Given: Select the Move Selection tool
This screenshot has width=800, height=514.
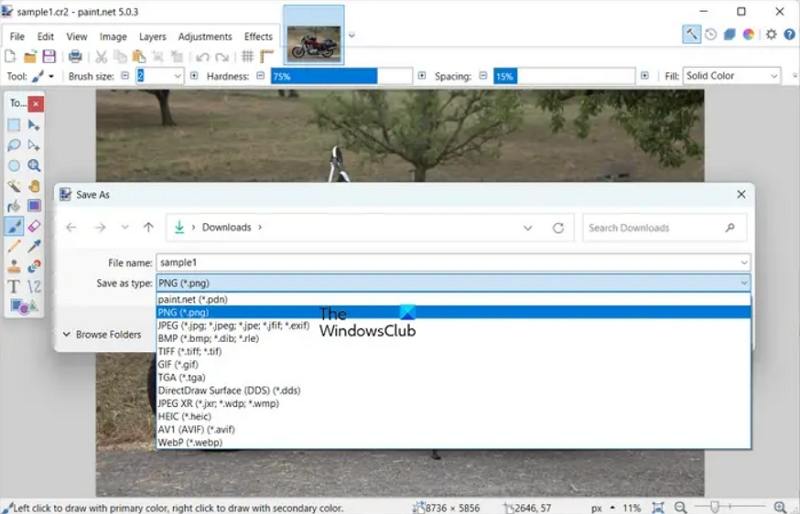Looking at the screenshot, I should click(x=34, y=145).
